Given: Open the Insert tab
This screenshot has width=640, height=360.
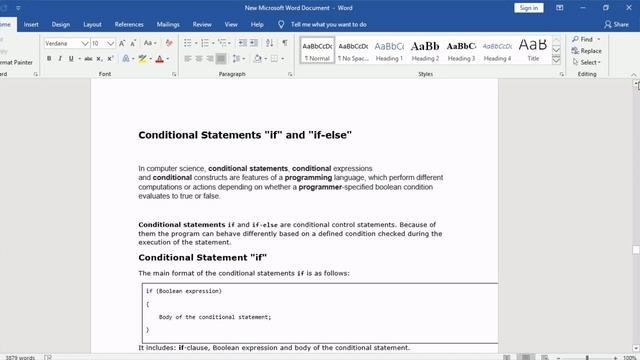Looking at the screenshot, I should click(x=31, y=24).
